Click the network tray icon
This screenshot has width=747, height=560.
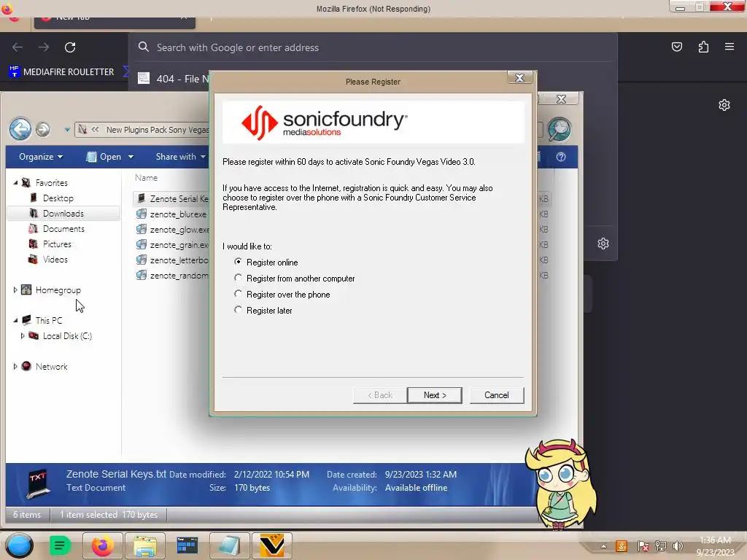coord(660,546)
